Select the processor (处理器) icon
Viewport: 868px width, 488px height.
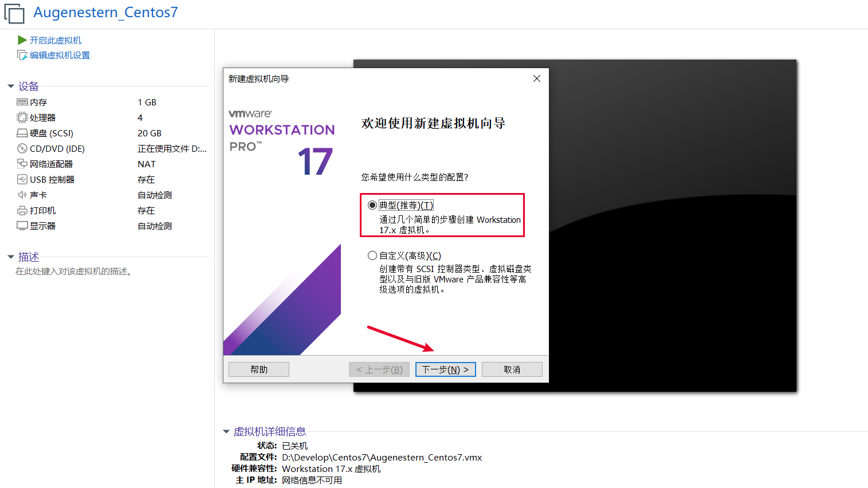[x=22, y=117]
